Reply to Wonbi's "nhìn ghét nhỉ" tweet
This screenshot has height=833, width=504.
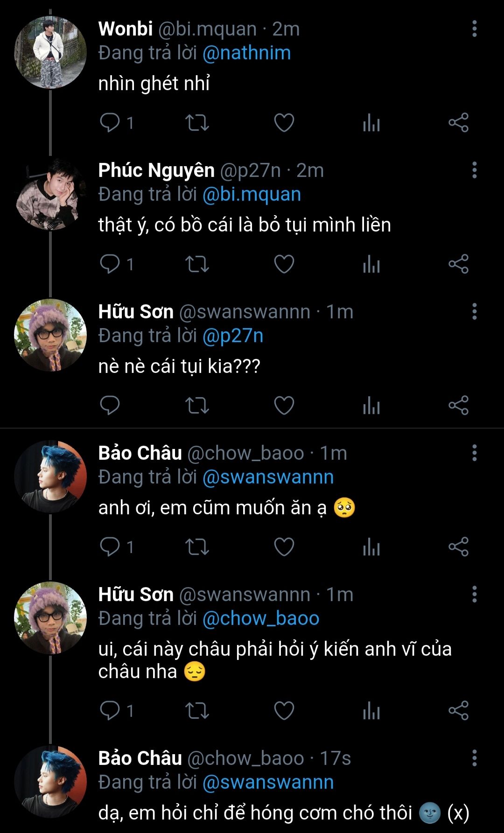pos(110,123)
